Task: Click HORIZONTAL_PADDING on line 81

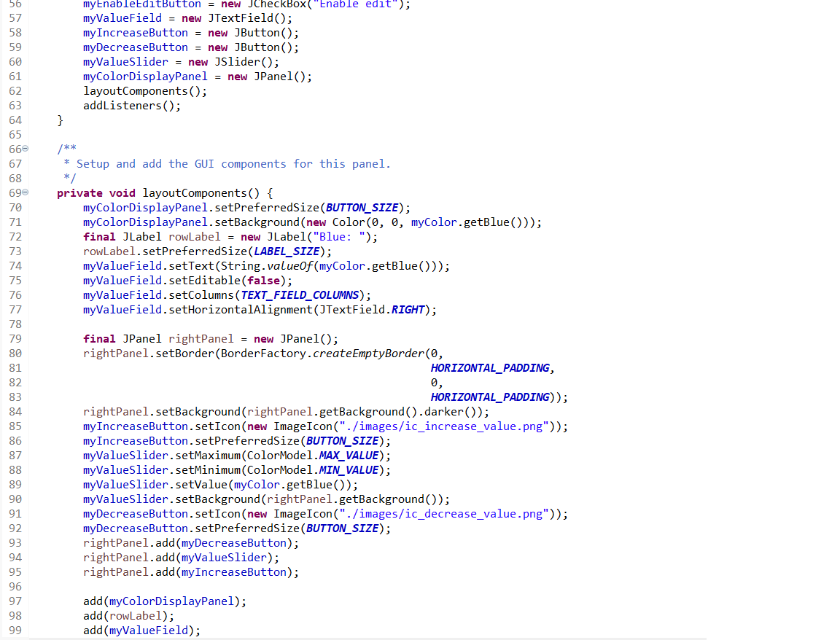Action: [x=490, y=368]
